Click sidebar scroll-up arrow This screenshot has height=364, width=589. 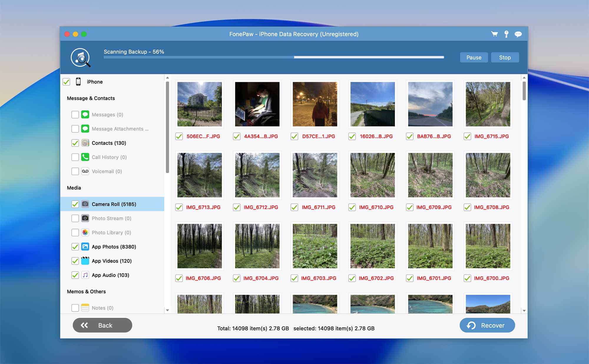click(167, 78)
